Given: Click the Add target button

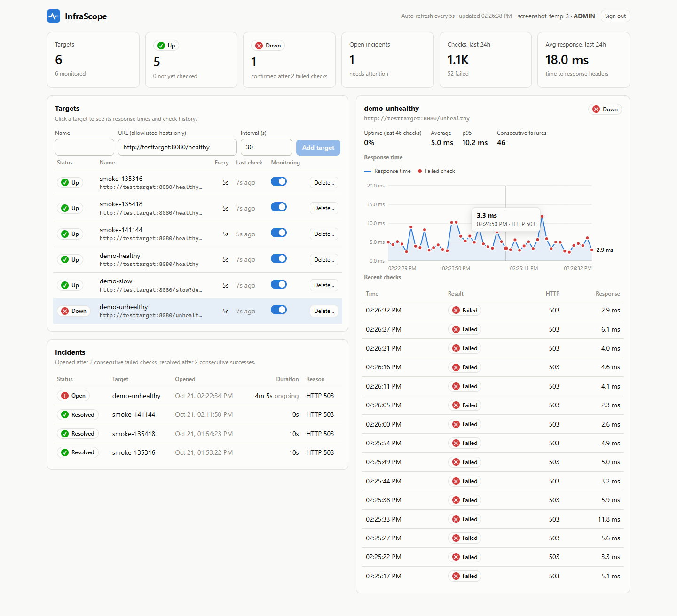Looking at the screenshot, I should (318, 148).
